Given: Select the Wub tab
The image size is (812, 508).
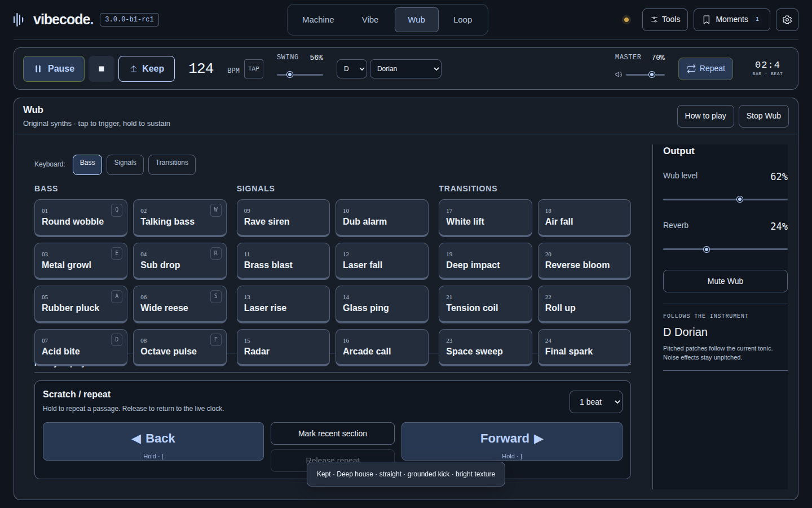Looking at the screenshot, I should click(417, 20).
